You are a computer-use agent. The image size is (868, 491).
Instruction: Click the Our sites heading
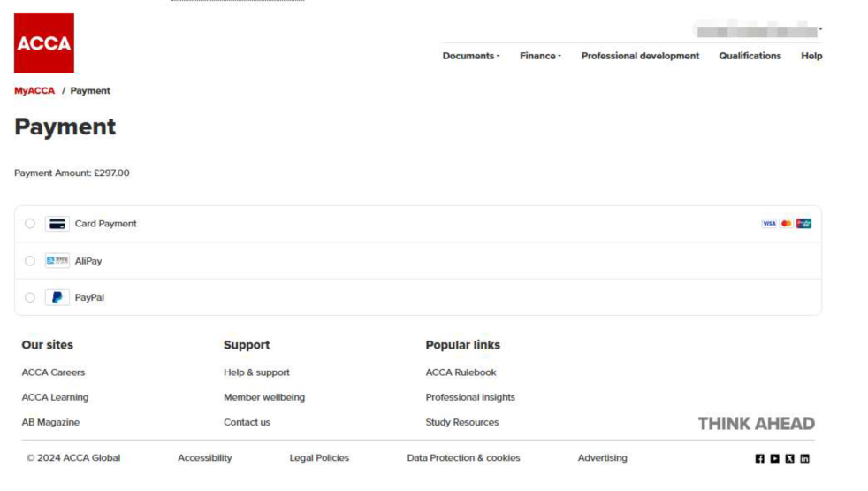pyautogui.click(x=47, y=345)
